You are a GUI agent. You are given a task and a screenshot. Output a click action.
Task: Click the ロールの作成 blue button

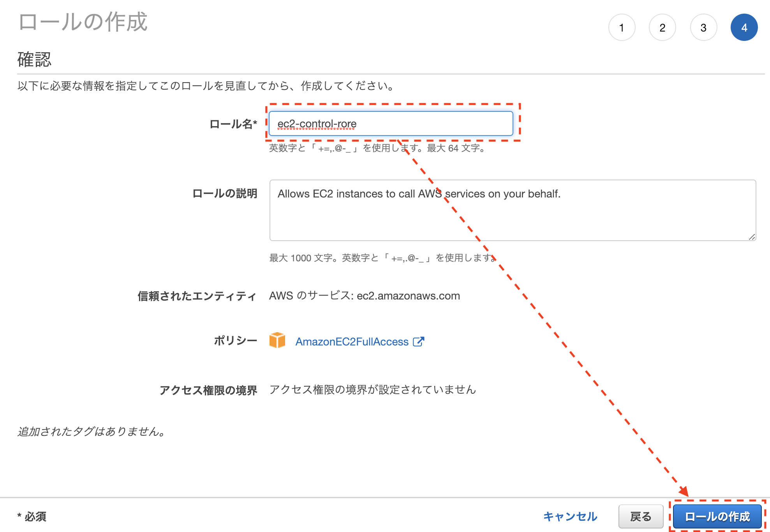click(x=717, y=516)
